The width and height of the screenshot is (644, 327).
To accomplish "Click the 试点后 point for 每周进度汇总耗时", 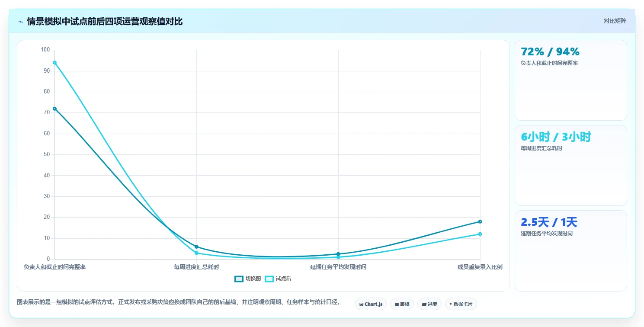I will 196,253.
